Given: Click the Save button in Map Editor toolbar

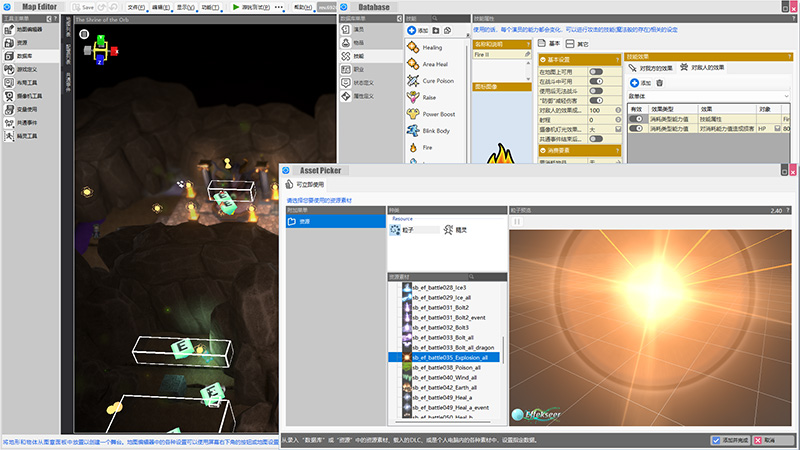Looking at the screenshot, I should pyautogui.click(x=83, y=7).
